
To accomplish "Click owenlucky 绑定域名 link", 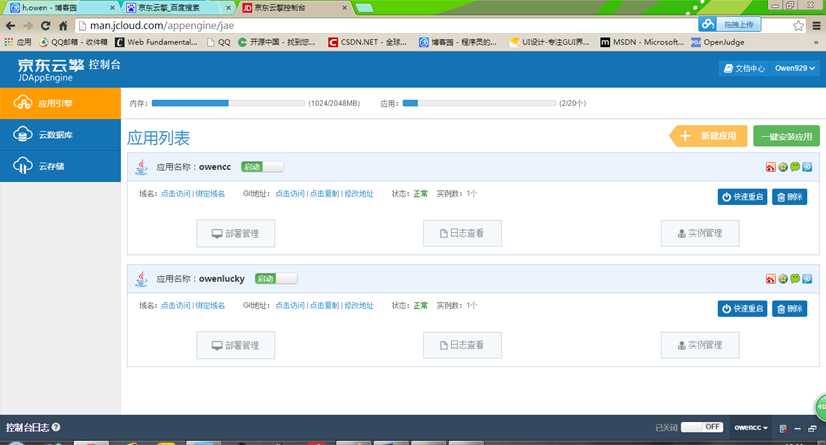I will click(210, 305).
